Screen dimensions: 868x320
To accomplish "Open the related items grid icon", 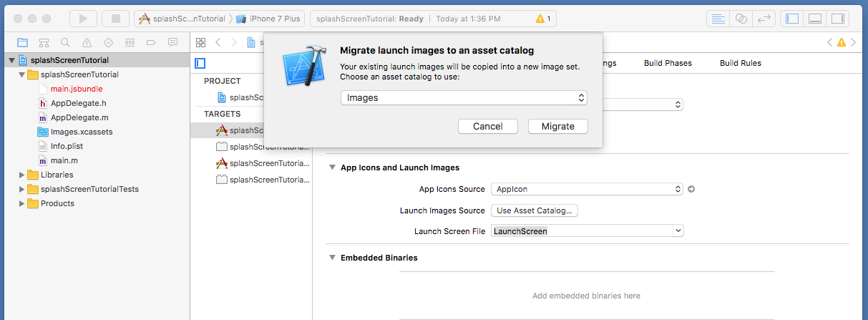I will (x=200, y=42).
